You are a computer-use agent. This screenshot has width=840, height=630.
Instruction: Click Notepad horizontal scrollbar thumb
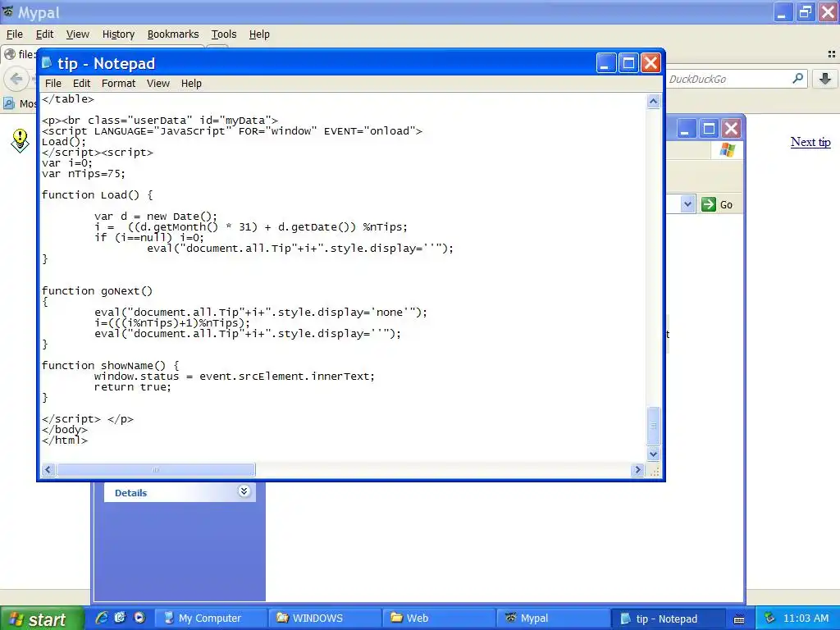pyautogui.click(x=156, y=470)
